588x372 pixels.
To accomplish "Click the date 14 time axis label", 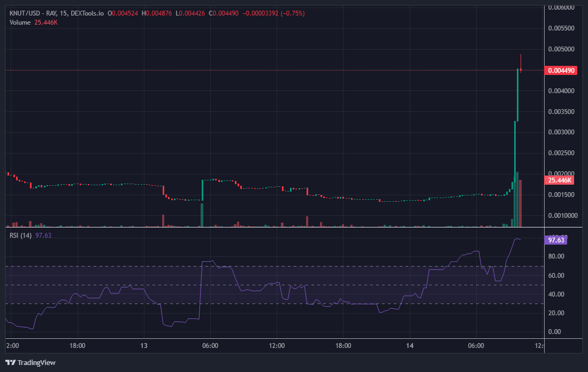I will [x=410, y=346].
